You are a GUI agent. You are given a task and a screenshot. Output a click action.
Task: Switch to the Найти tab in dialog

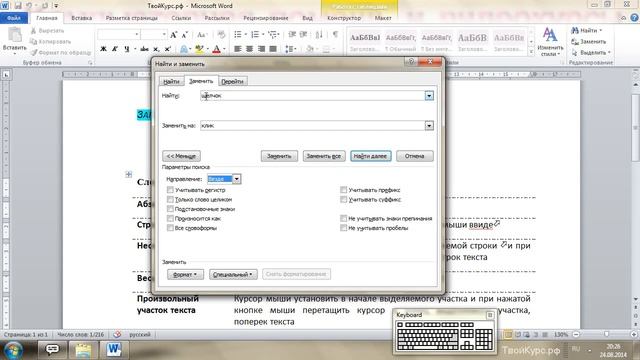pos(171,82)
